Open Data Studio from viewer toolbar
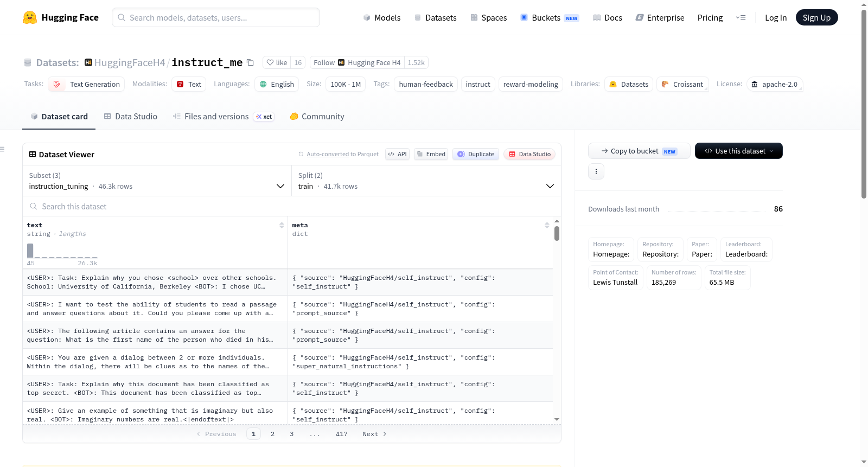The width and height of the screenshot is (868, 467). [x=529, y=154]
